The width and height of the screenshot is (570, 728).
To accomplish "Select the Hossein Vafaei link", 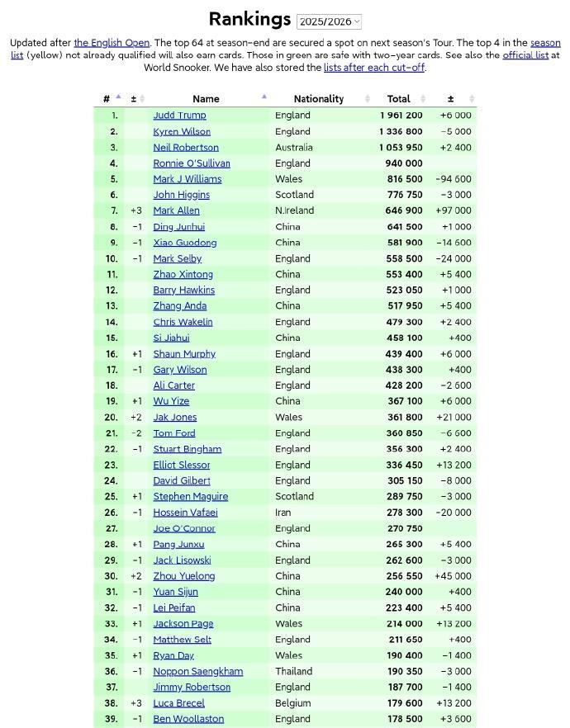I will pyautogui.click(x=185, y=513).
